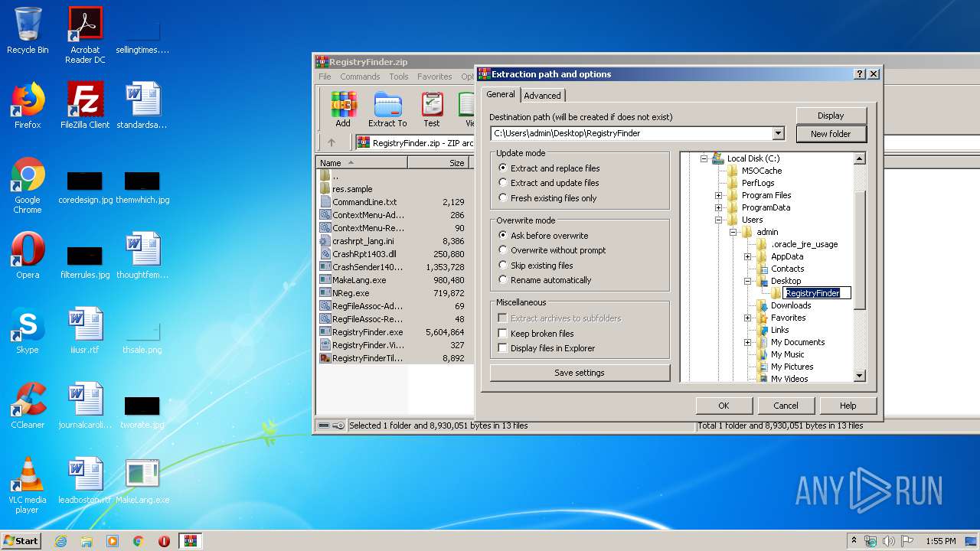Open Internet Explorer from taskbar
This screenshot has width=980, height=551.
[x=60, y=541]
